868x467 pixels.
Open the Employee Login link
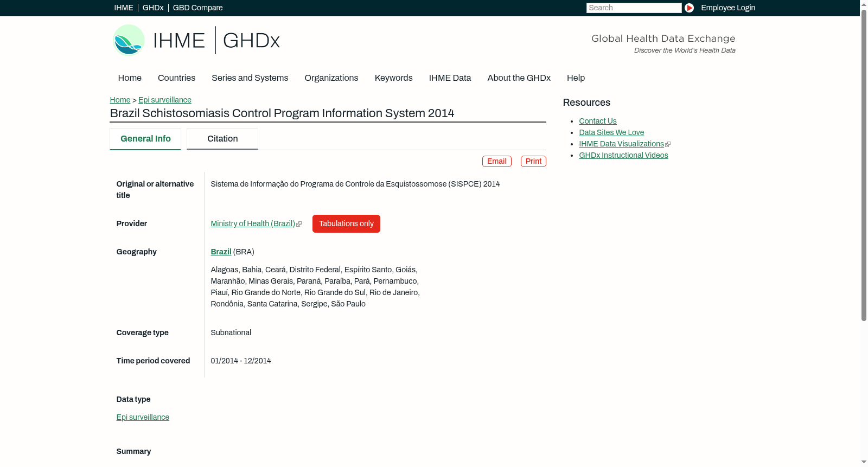coord(728,8)
